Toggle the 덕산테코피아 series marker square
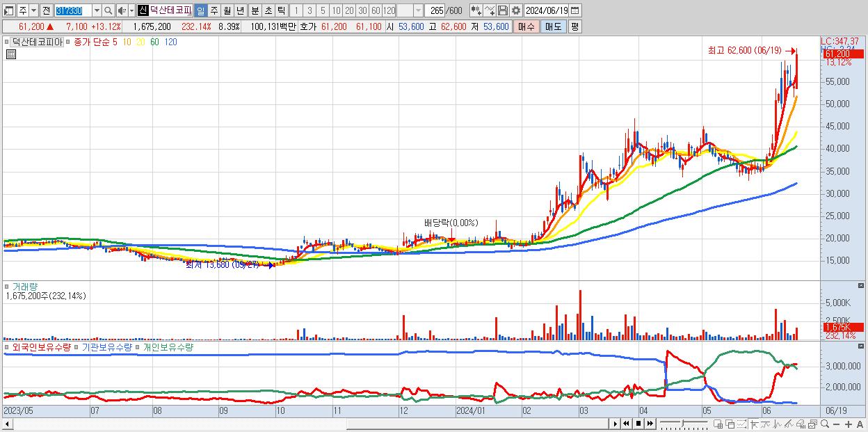This screenshot has width=868, height=432. pos(8,42)
